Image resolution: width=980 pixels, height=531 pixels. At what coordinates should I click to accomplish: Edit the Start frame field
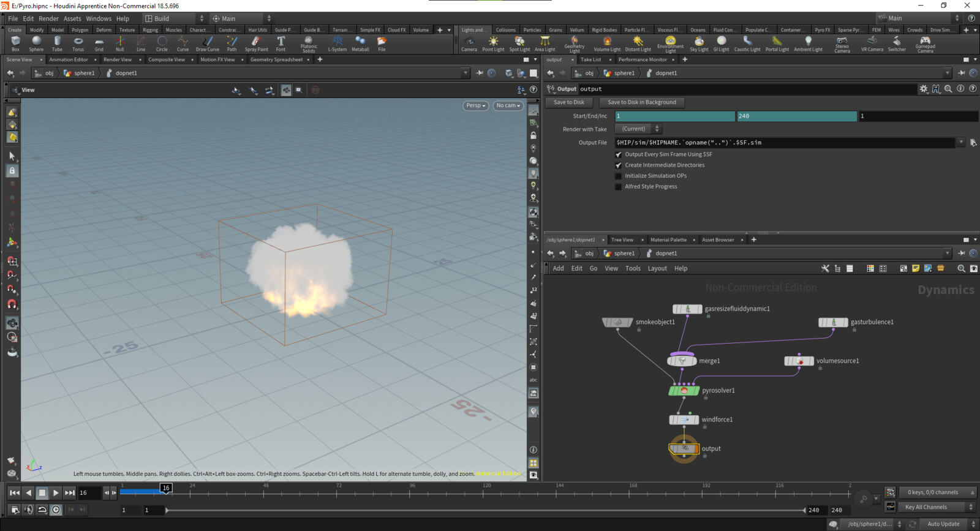coord(674,116)
